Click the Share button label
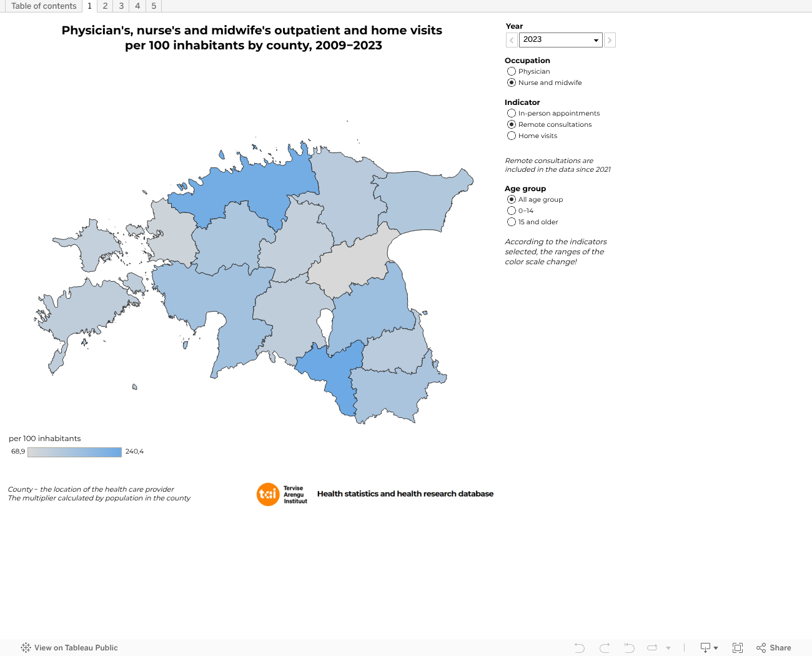Screen dimensions: 812x656 point(780,648)
